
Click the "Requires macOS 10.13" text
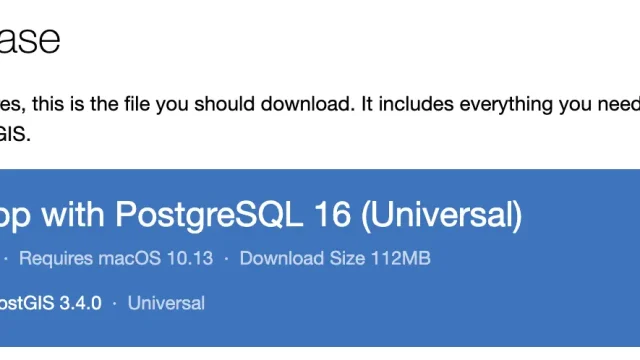tap(116, 258)
